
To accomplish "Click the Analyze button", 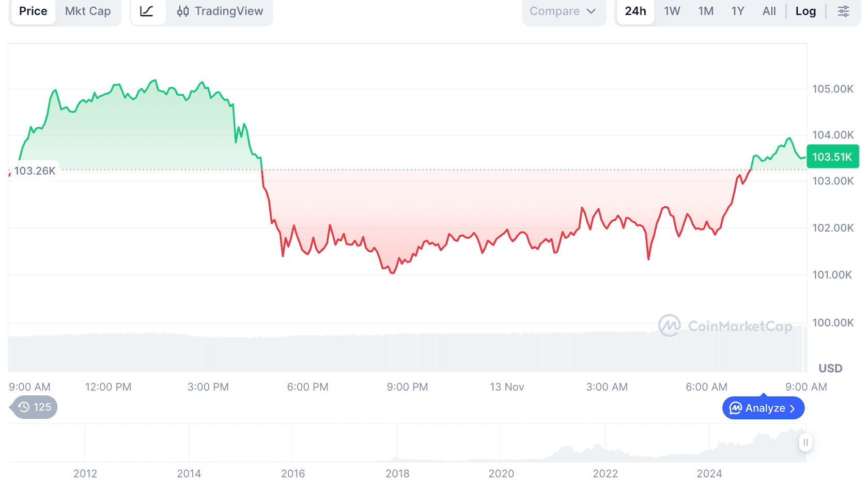I will pos(763,408).
